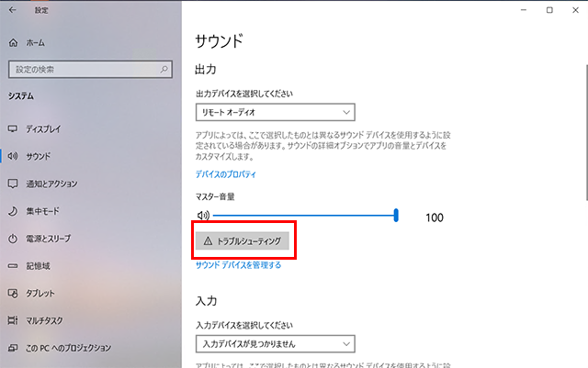Screen dimensions: 588x368
Task: Go back with the arrow icon
Action: point(12,10)
